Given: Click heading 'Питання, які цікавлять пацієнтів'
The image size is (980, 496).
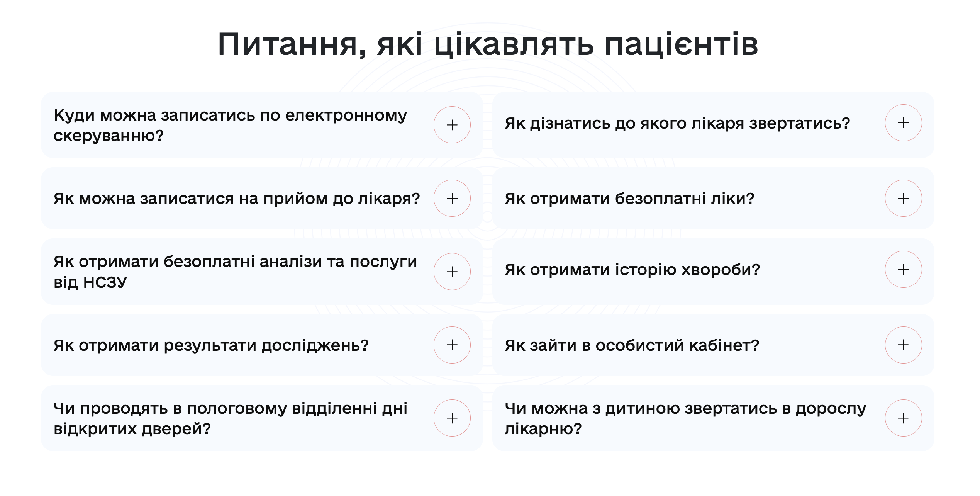Looking at the screenshot, I should [x=488, y=44].
